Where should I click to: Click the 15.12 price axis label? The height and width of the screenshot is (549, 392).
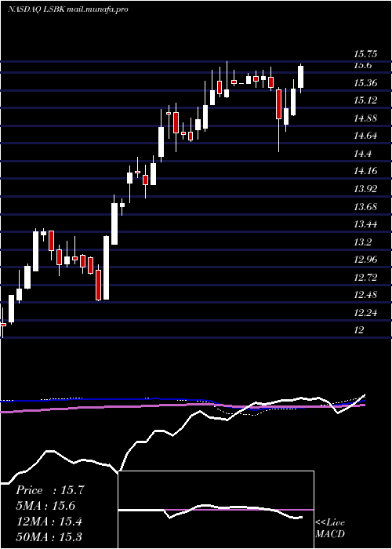click(x=365, y=100)
